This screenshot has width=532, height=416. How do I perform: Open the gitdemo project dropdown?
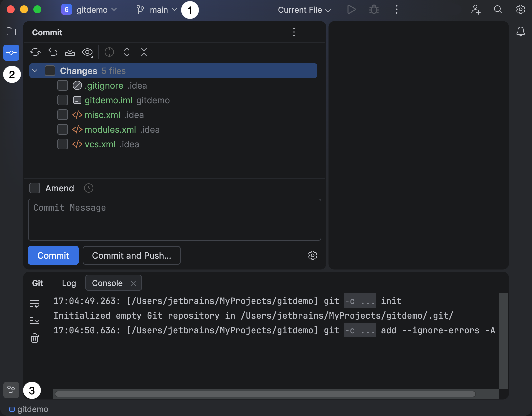point(89,10)
